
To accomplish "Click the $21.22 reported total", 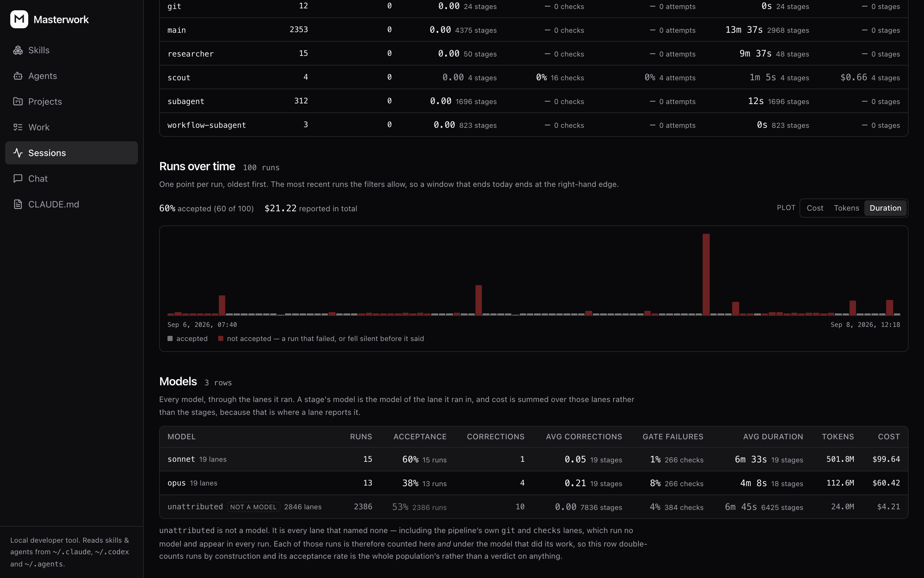I will pos(280,208).
